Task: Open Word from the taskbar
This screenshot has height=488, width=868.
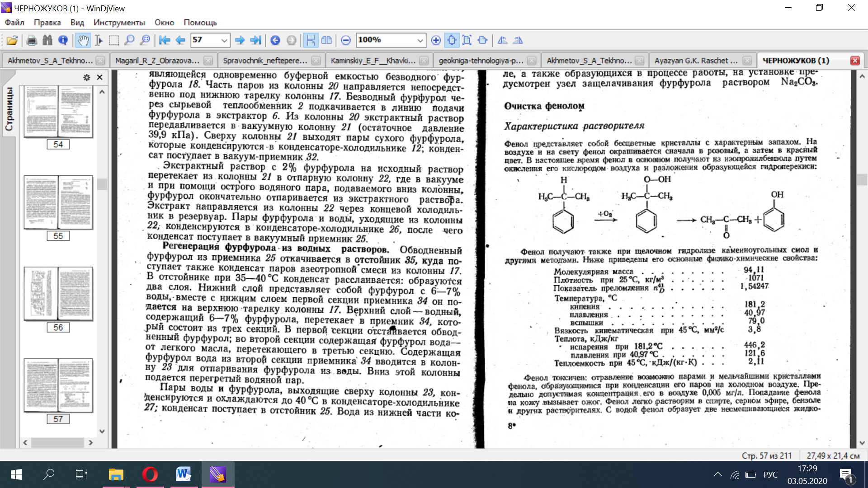Action: click(x=184, y=474)
